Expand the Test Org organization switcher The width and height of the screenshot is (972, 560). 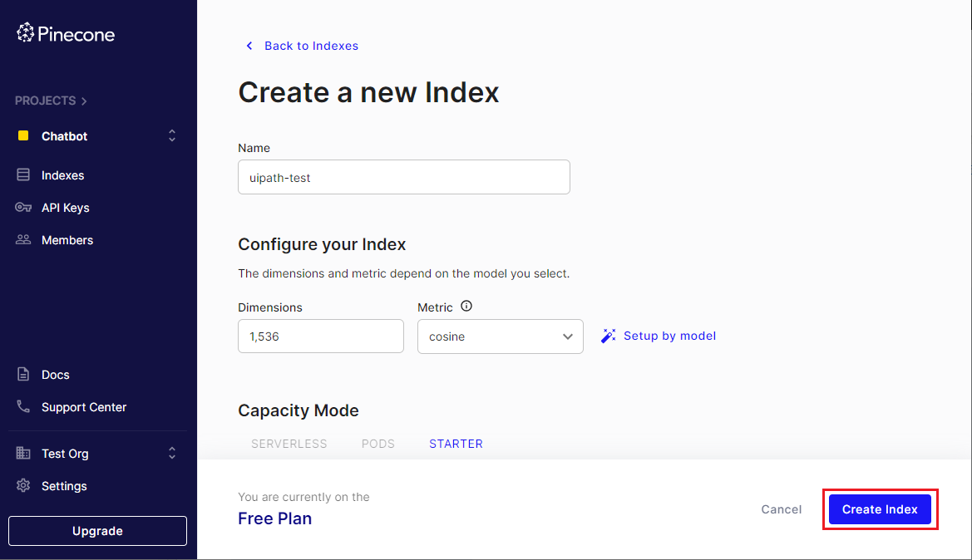tap(172, 453)
